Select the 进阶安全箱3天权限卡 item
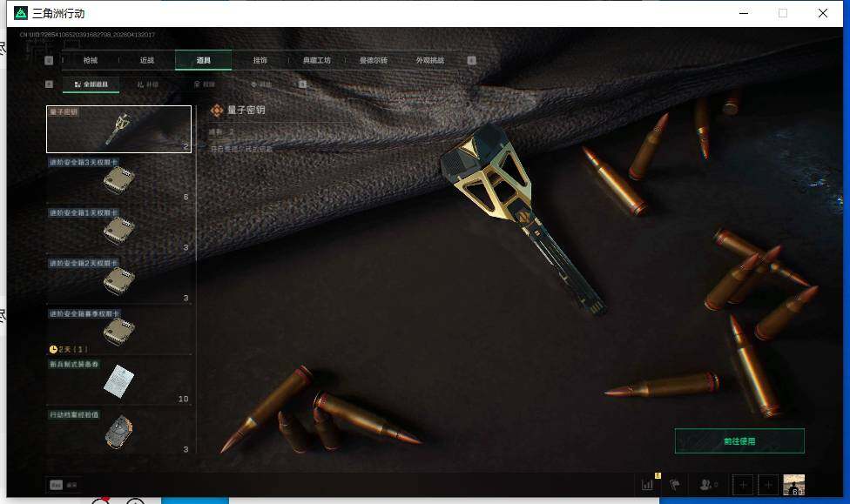 pyautogui.click(x=118, y=179)
